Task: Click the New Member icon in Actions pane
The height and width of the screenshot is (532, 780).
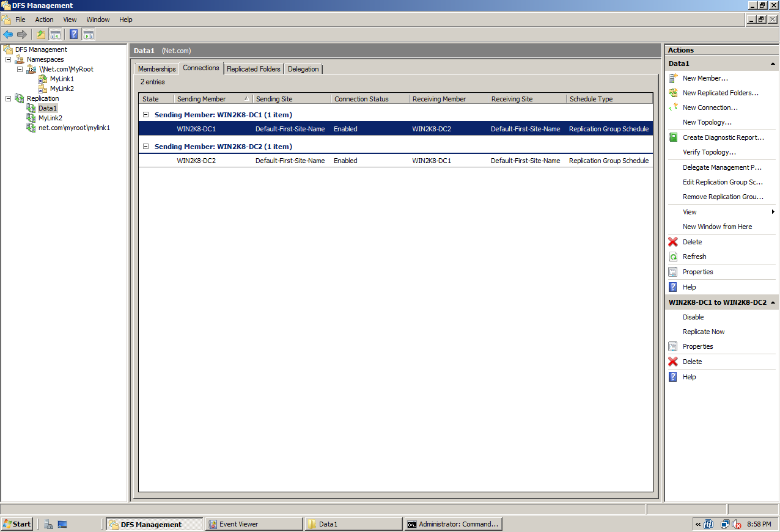Action: pos(672,78)
